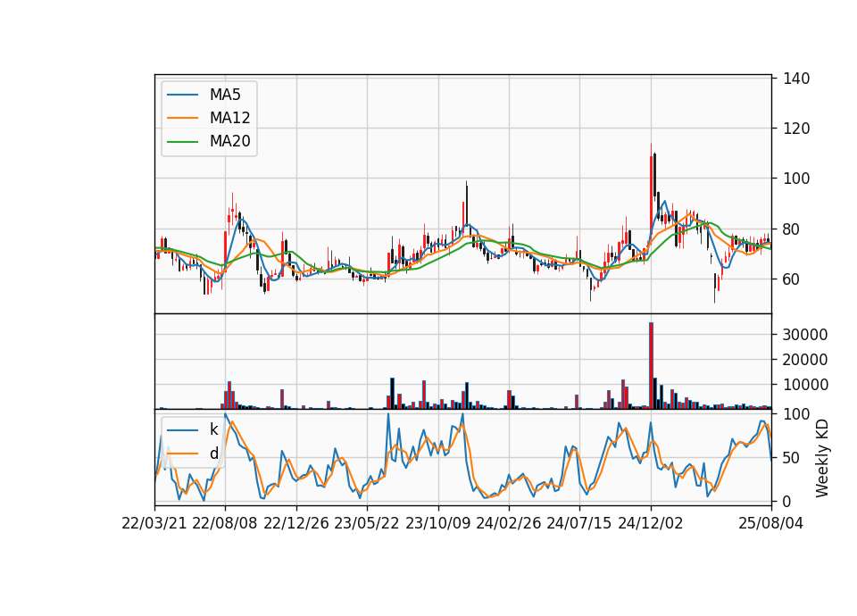Click the blue MA5 legend line sample

pyautogui.click(x=182, y=95)
